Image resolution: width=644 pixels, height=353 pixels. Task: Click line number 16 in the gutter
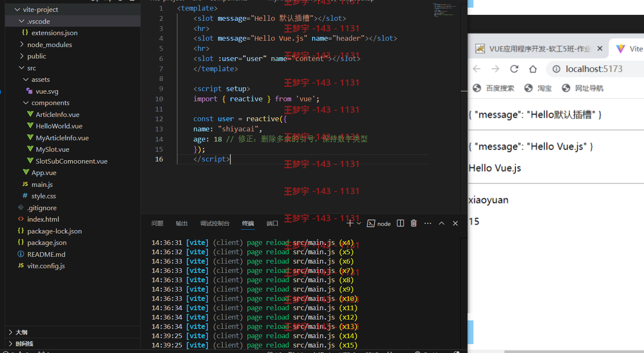159,159
